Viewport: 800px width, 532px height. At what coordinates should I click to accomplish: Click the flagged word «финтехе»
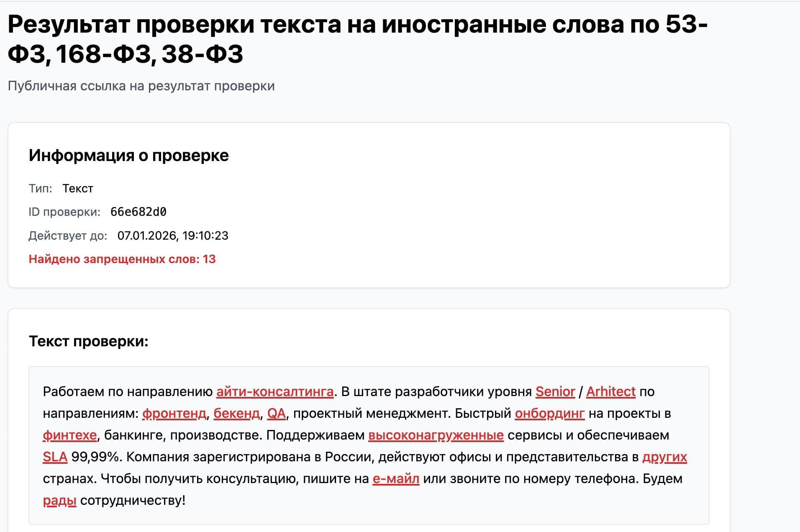pos(69,436)
